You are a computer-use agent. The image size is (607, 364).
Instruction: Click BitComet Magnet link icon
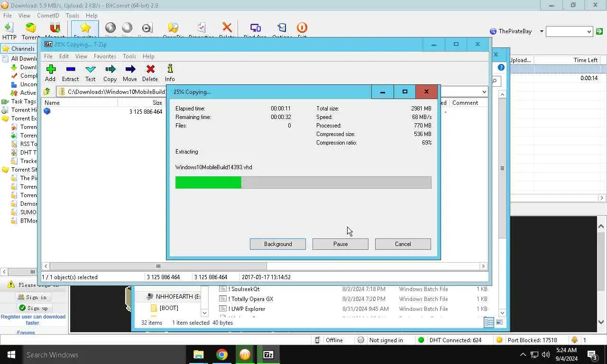pyautogui.click(x=55, y=28)
